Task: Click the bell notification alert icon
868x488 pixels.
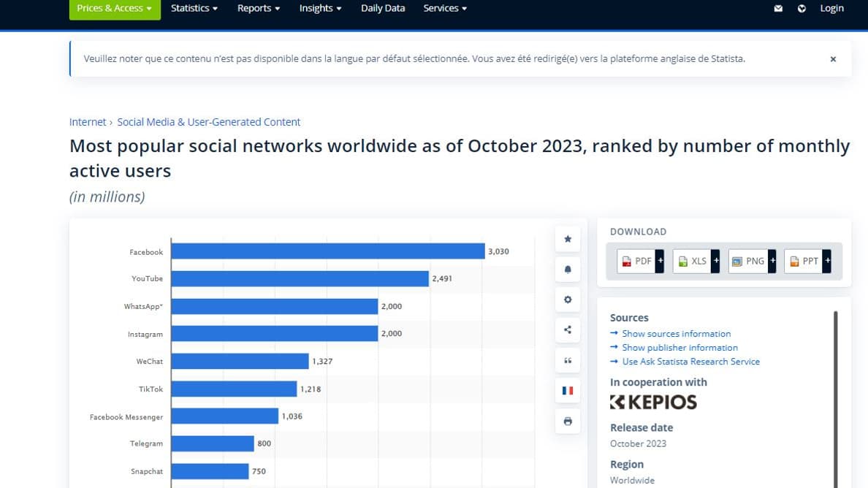Action: [x=568, y=270]
